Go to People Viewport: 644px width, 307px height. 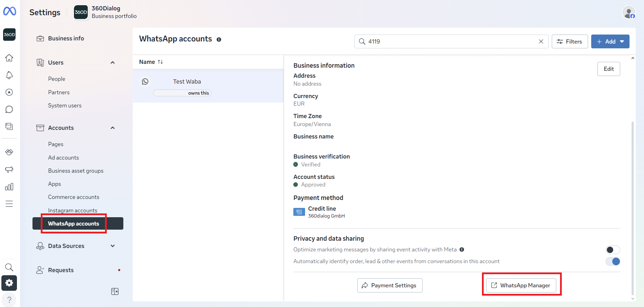click(x=57, y=79)
